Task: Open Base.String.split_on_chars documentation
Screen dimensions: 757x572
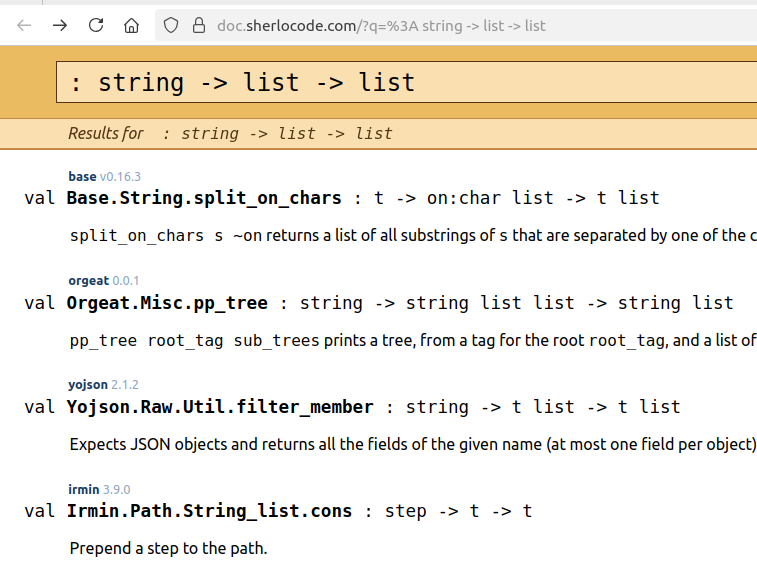Action: click(204, 198)
